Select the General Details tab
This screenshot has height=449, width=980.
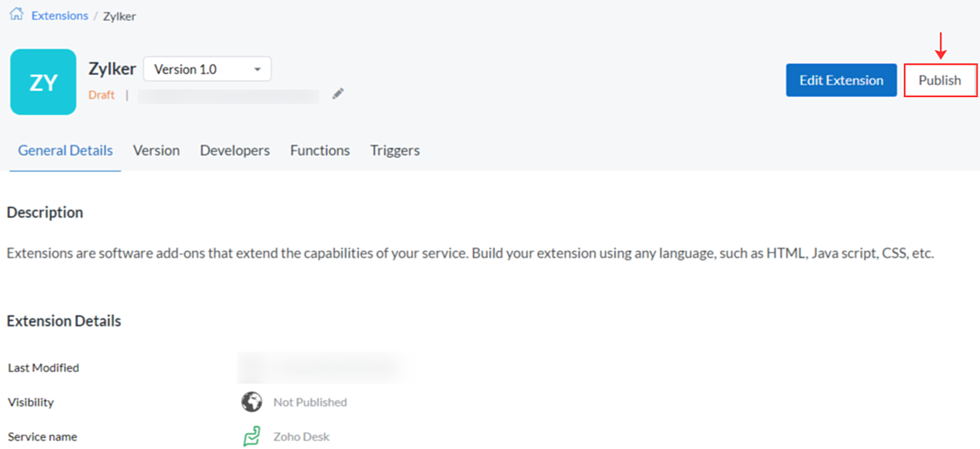pyautogui.click(x=65, y=150)
